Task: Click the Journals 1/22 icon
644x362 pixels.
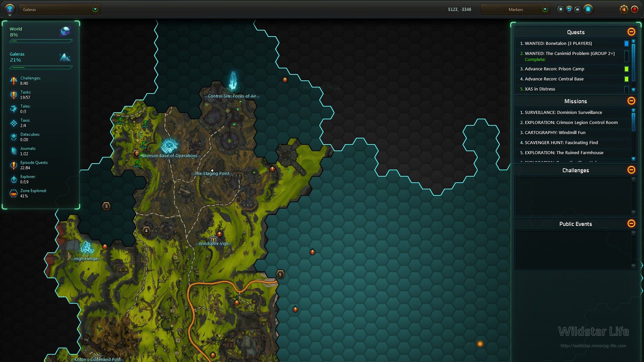Action: (x=13, y=151)
